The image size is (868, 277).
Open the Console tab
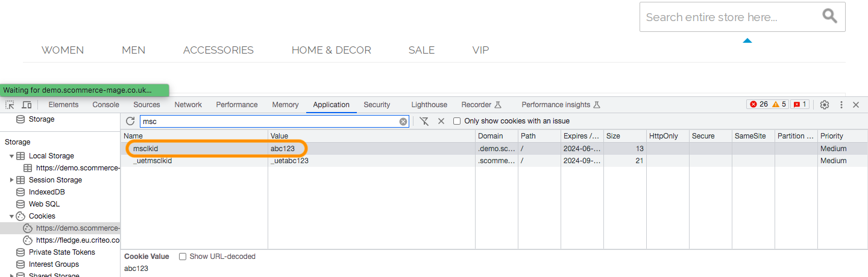[x=105, y=105]
